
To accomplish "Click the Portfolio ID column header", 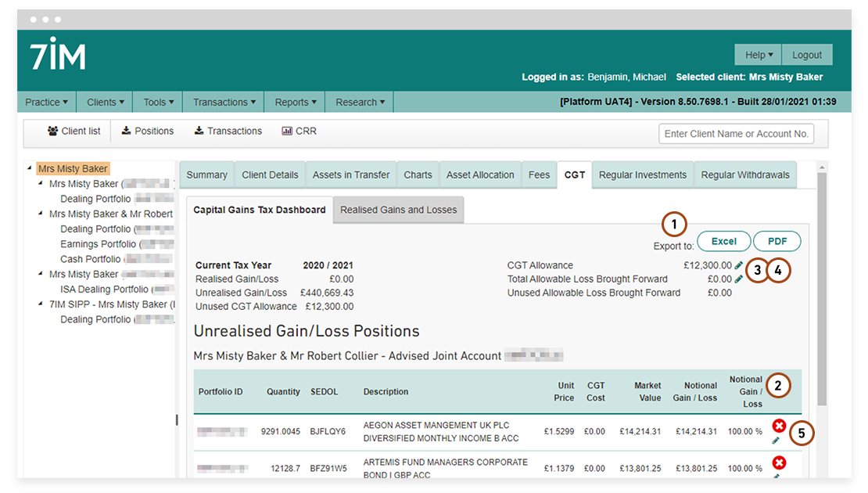I will tap(221, 391).
